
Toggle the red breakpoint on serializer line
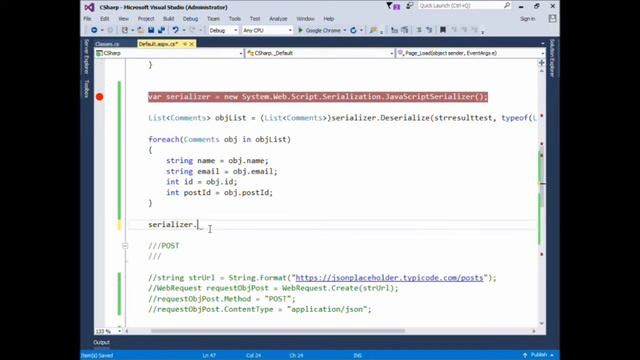tap(100, 97)
